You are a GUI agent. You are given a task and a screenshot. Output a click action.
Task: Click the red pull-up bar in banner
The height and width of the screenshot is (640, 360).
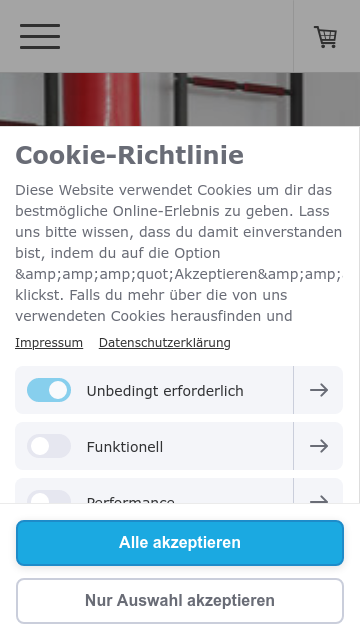pyautogui.click(x=241, y=87)
